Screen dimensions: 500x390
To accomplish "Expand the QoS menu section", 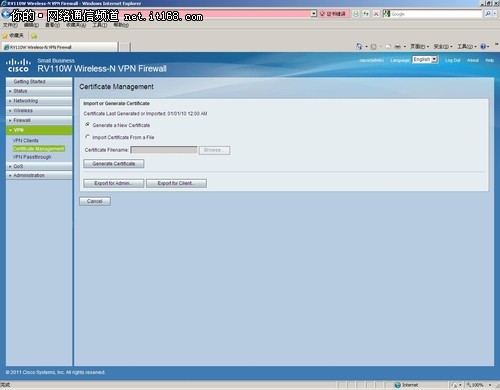I will click(39, 166).
